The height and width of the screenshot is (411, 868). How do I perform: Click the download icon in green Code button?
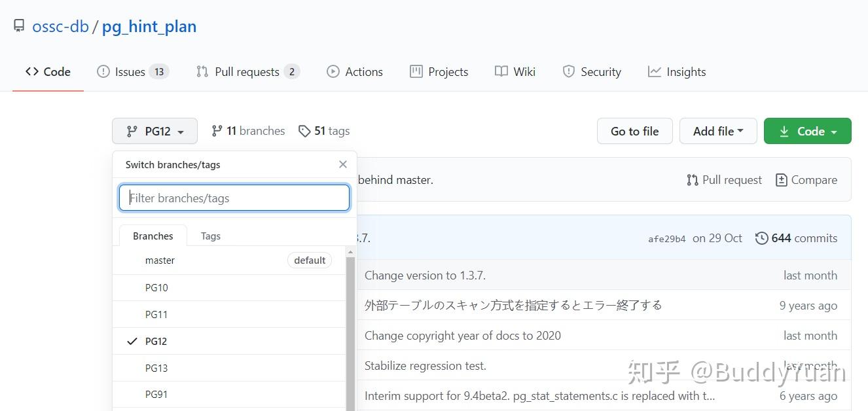click(x=784, y=132)
